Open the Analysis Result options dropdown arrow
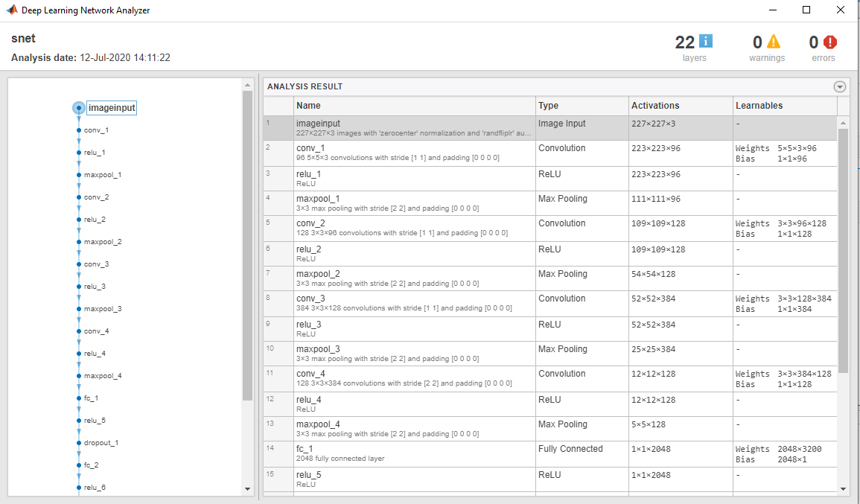 click(839, 86)
